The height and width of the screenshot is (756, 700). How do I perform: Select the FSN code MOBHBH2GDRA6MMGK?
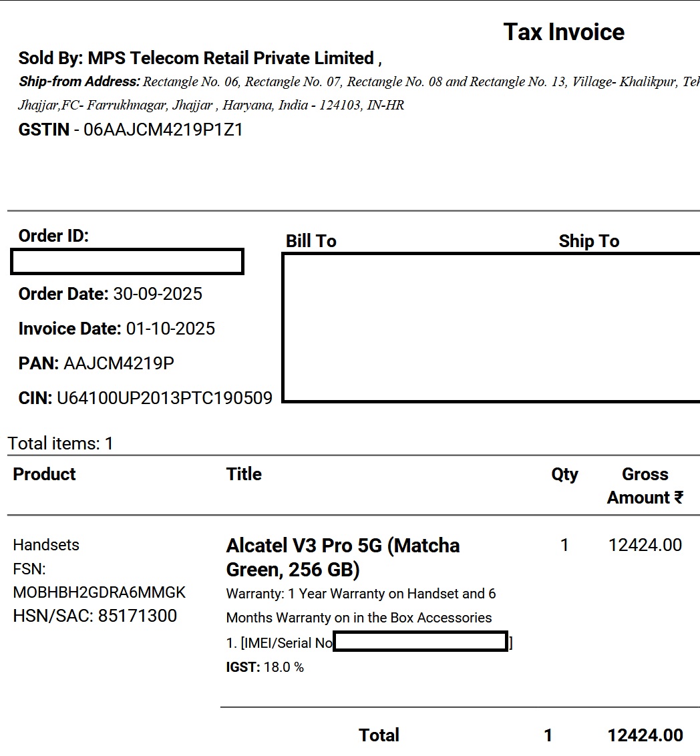[100, 593]
